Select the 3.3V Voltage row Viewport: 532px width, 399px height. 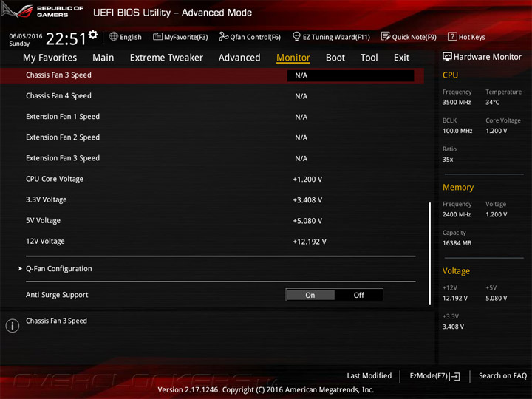[212, 199]
